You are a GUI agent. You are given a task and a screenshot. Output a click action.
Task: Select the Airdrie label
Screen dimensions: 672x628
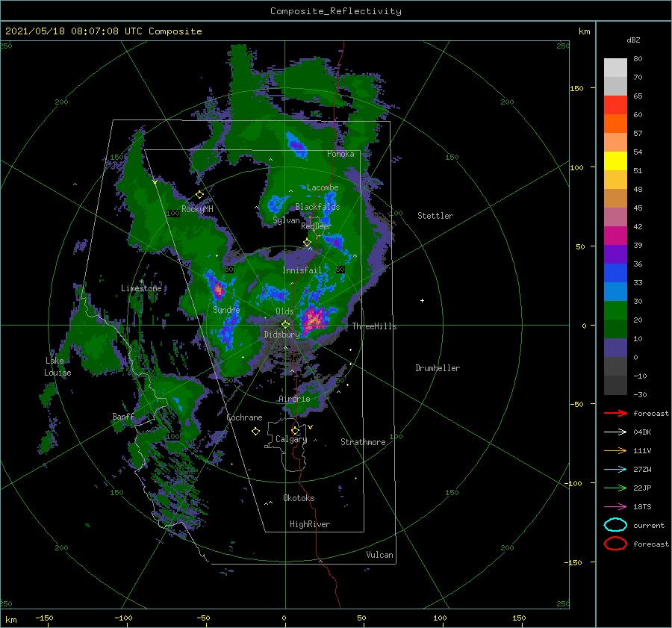click(x=294, y=399)
